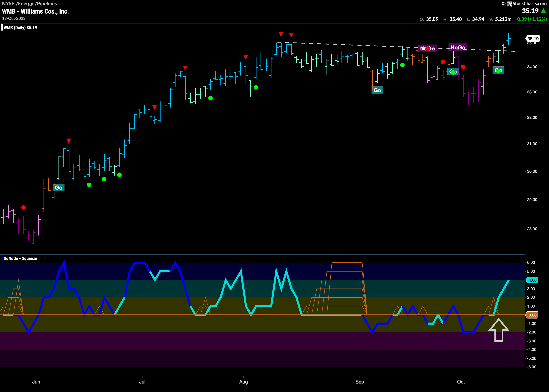
Task: Click the low value 'L: 34.94'
Action: [x=475, y=19]
